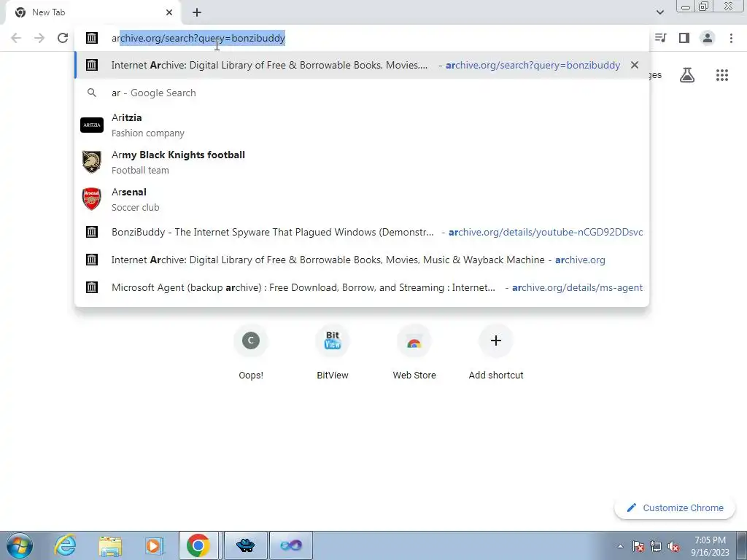Open the Oops! shortcut

[x=251, y=352]
